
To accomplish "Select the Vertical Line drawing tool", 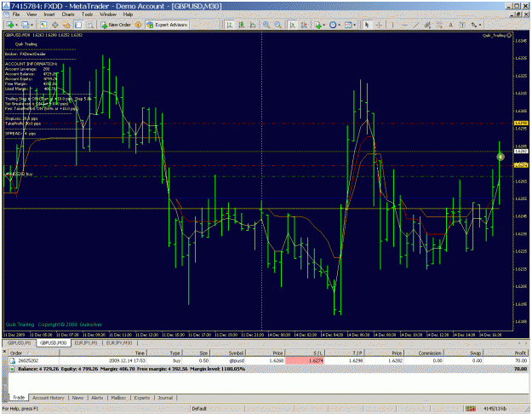I will tap(392, 25).
